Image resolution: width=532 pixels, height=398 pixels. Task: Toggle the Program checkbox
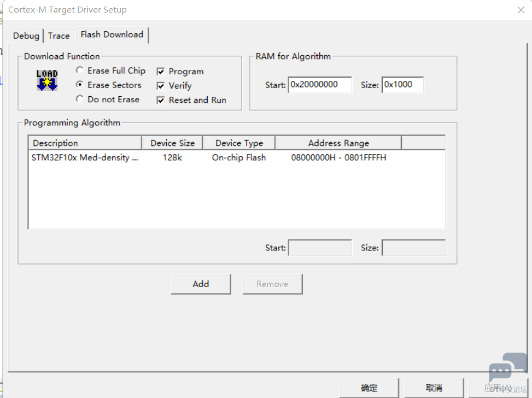coord(161,72)
